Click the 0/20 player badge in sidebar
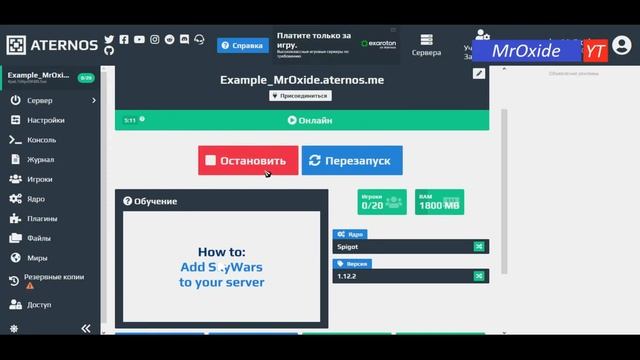Screen dimensions: 640x360 coord(86,78)
